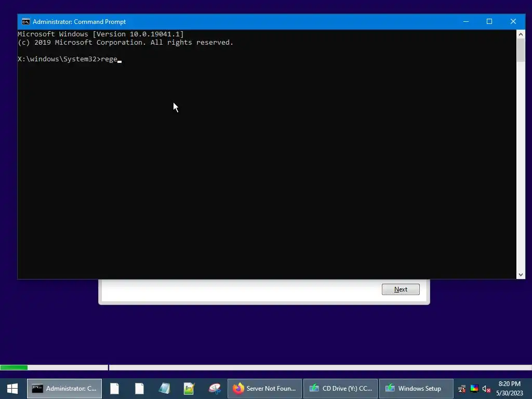Minimize the Command Prompt window

pos(466,22)
